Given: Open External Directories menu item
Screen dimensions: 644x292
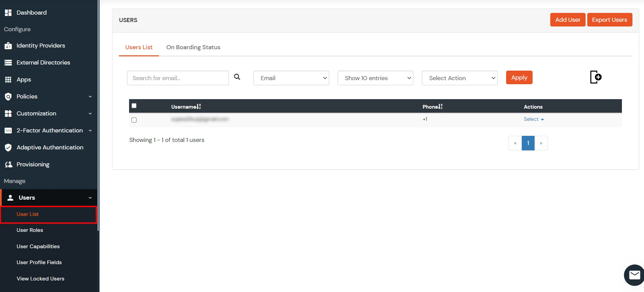Looking at the screenshot, I should pos(43,62).
